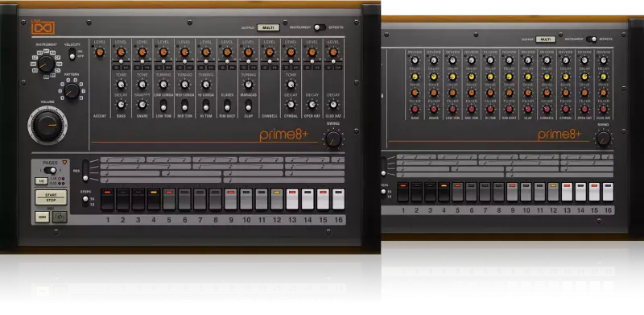This screenshot has width=644, height=315.
Task: Open the Pages orange triangle menu
Action: 64,163
